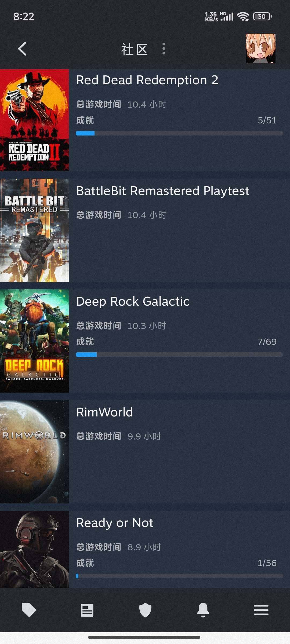Open the Steam Guard shield icon
This screenshot has height=644, width=290.
pos(145,610)
